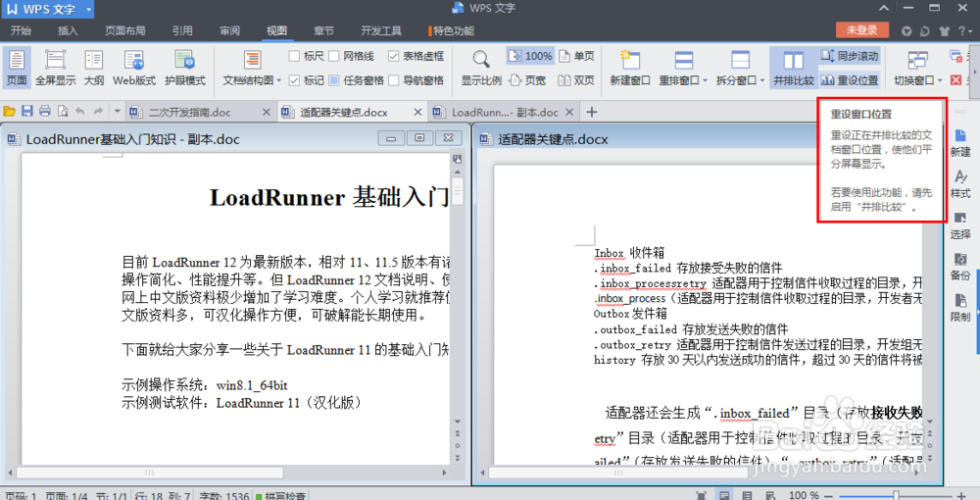The height and width of the screenshot is (500, 980).
Task: Enable the 标尺 ruler checkbox
Action: pyautogui.click(x=294, y=56)
